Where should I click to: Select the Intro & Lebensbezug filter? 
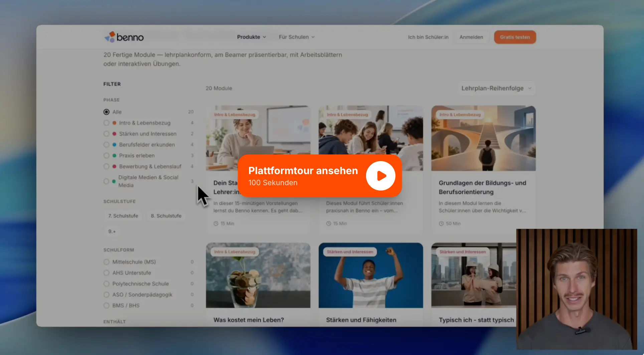(107, 123)
